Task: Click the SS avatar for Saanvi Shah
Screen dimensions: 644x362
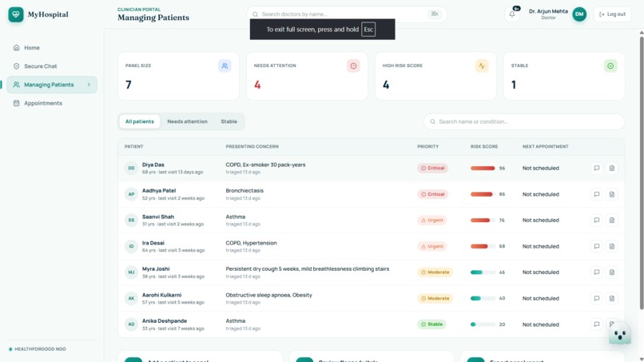Action: (x=131, y=221)
